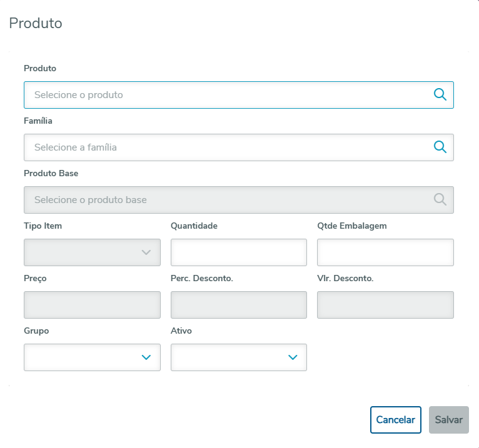The image size is (479, 448).
Task: Focus the Selecione o produto input field
Action: (225, 95)
